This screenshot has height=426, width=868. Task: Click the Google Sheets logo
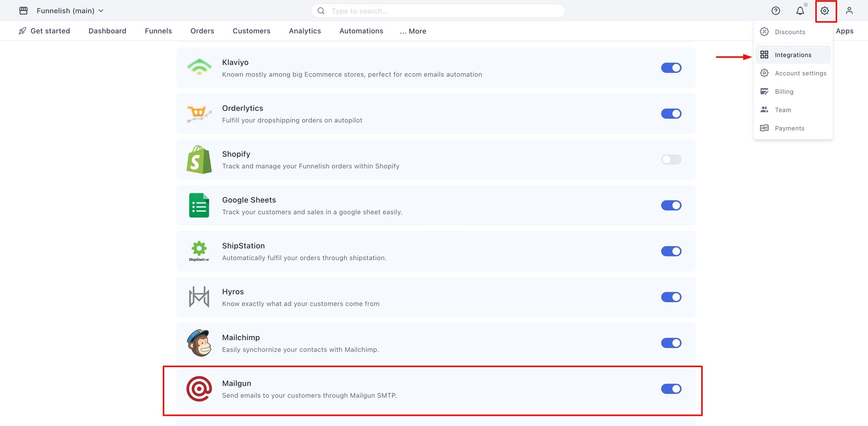[199, 205]
